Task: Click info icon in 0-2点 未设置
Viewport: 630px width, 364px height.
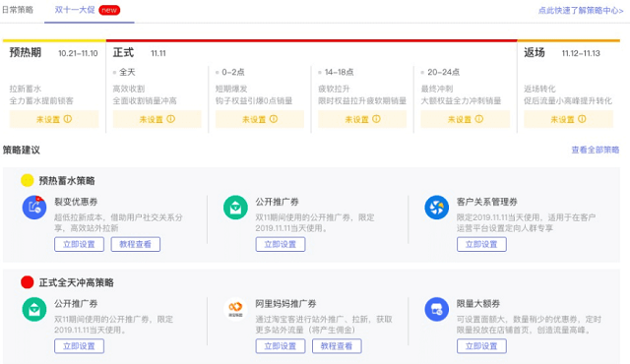Action: coord(274,119)
